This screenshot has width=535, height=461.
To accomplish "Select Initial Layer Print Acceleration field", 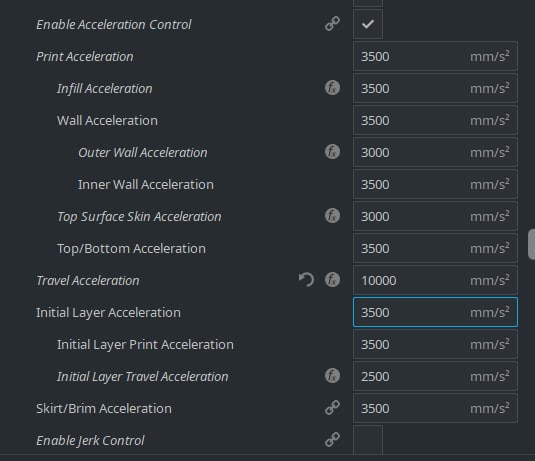I will (x=435, y=344).
